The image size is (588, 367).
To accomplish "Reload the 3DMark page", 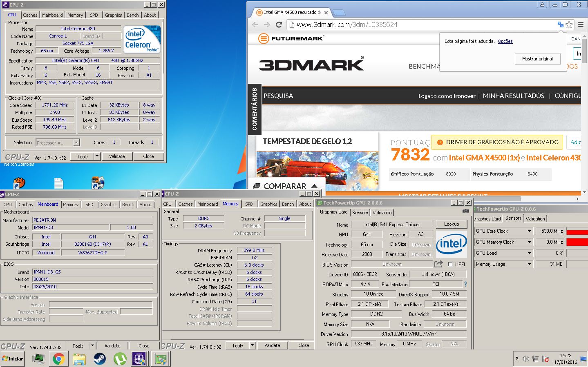I will click(279, 24).
